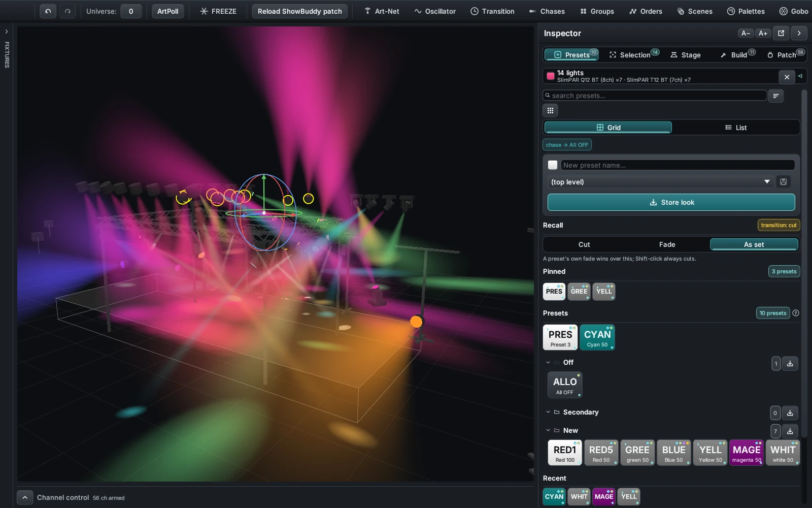
Task: Switch to the Selection tab
Action: click(x=634, y=54)
